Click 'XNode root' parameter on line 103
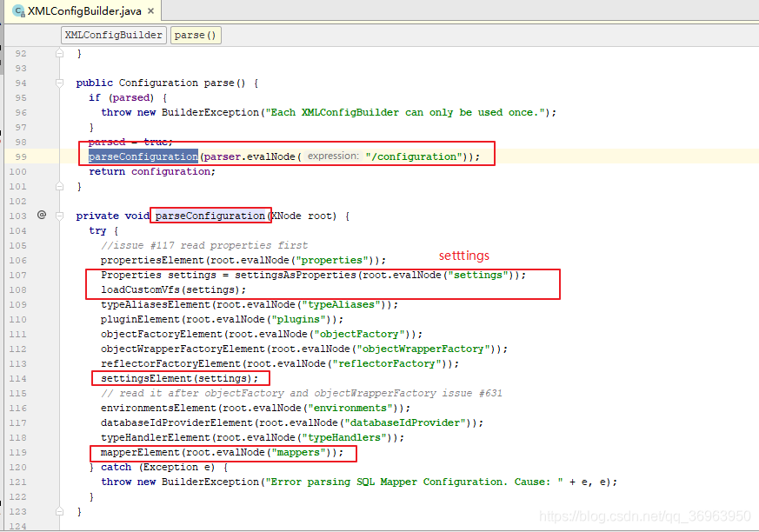759x532 pixels. 301,216
